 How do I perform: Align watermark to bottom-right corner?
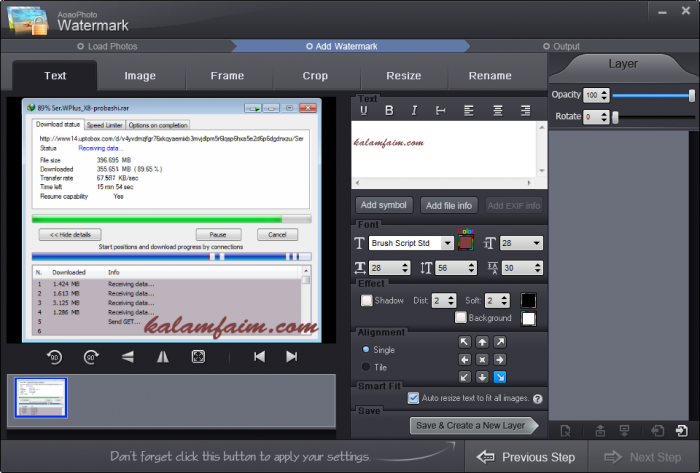(x=500, y=377)
